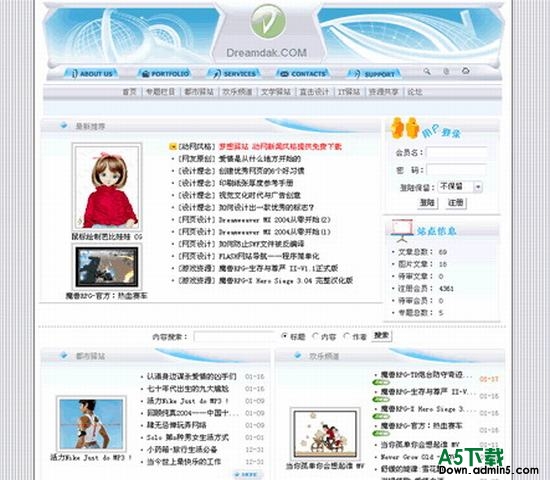
Task: Click the magnifier search icon in header
Action: click(427, 71)
